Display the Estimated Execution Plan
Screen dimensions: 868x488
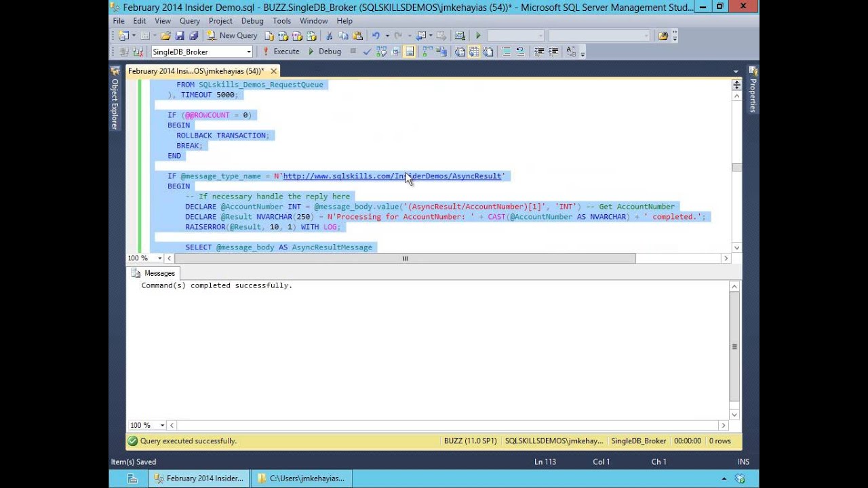click(381, 52)
